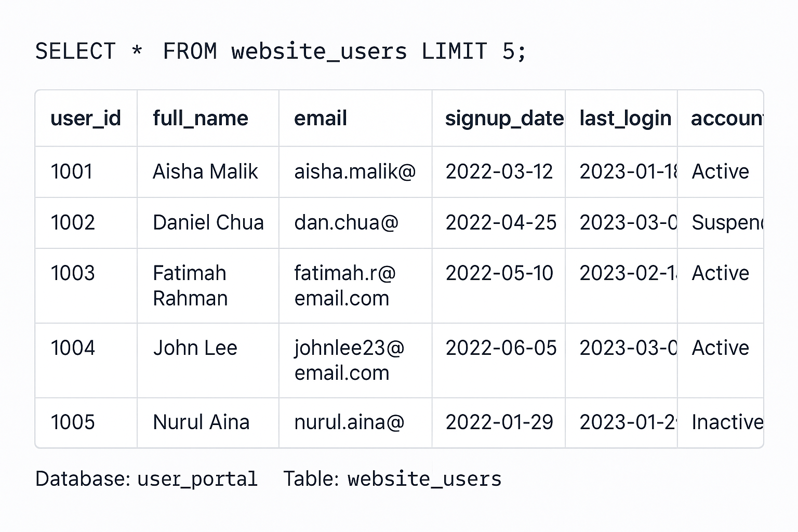Click the Table: website_users label
The height and width of the screenshot is (532, 798).
[392, 478]
